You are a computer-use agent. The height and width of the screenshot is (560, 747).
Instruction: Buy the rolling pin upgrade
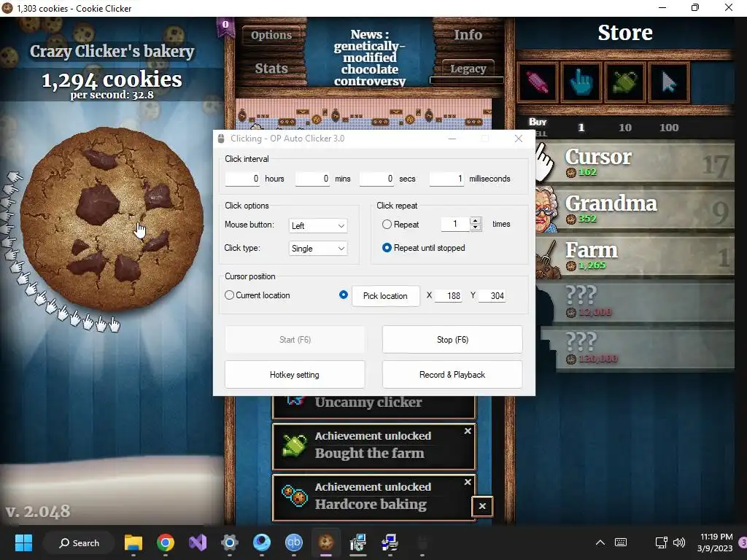tap(538, 82)
